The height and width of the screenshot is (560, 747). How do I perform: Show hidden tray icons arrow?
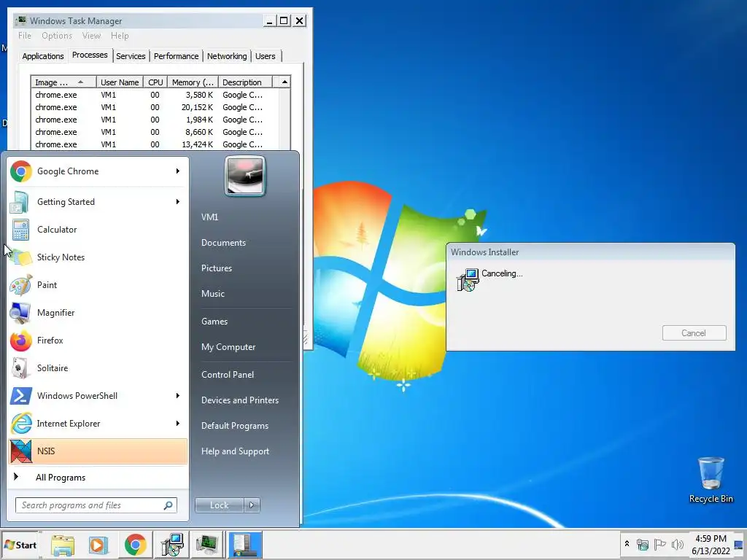627,544
